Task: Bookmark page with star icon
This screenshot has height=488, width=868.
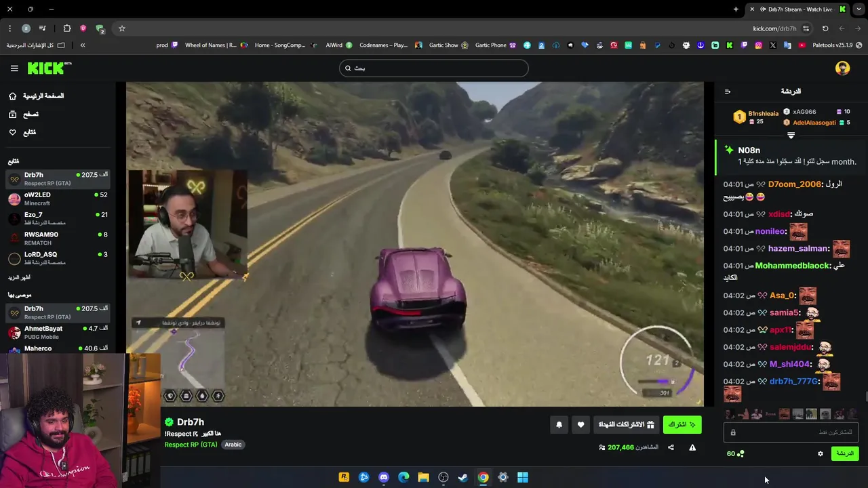Action: point(122,28)
